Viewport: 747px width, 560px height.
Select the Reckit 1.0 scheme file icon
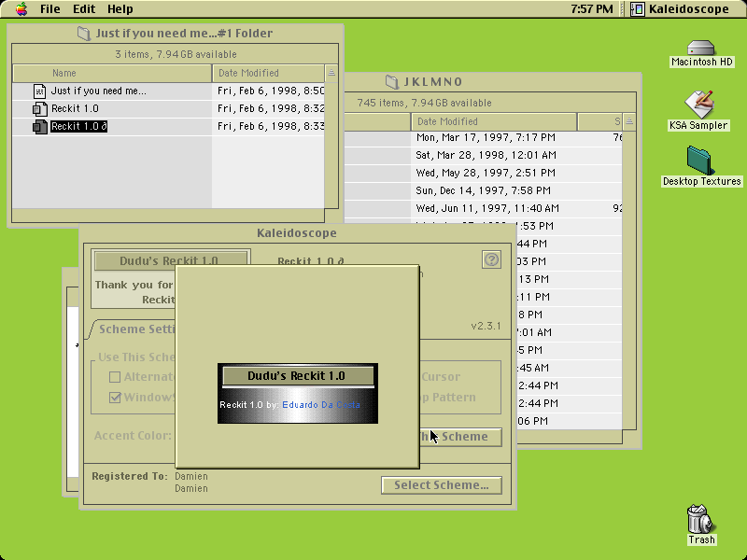point(39,109)
